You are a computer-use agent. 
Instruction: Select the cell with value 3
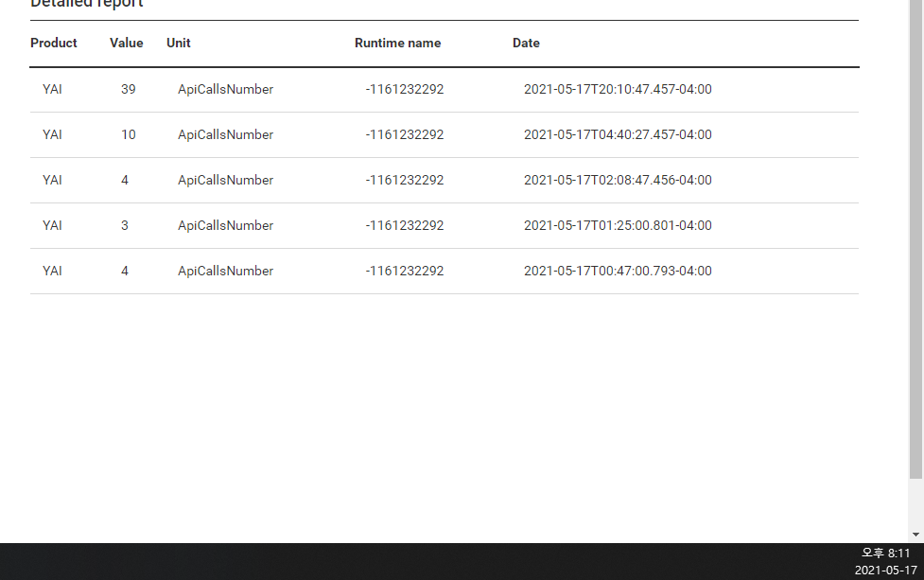[125, 226]
